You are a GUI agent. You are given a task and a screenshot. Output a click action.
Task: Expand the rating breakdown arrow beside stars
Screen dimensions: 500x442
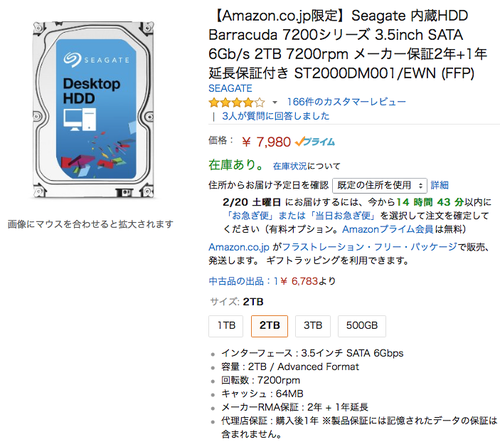tap(275, 102)
